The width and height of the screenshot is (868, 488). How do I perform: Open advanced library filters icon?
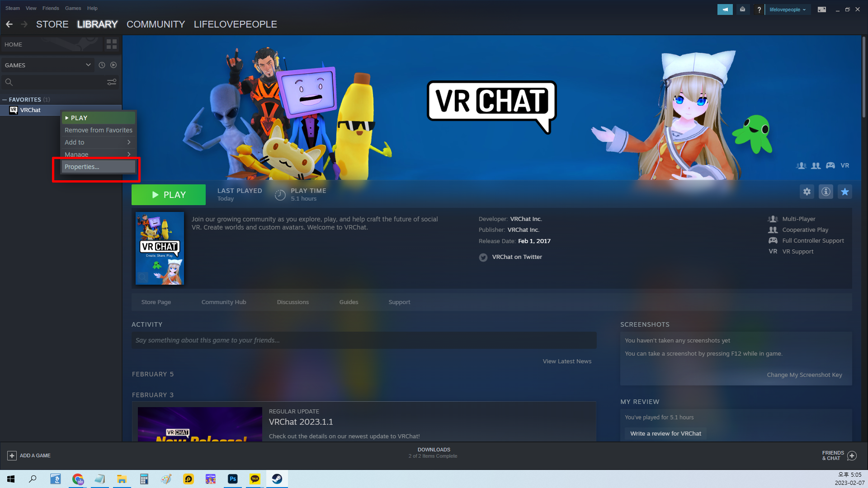(x=112, y=82)
